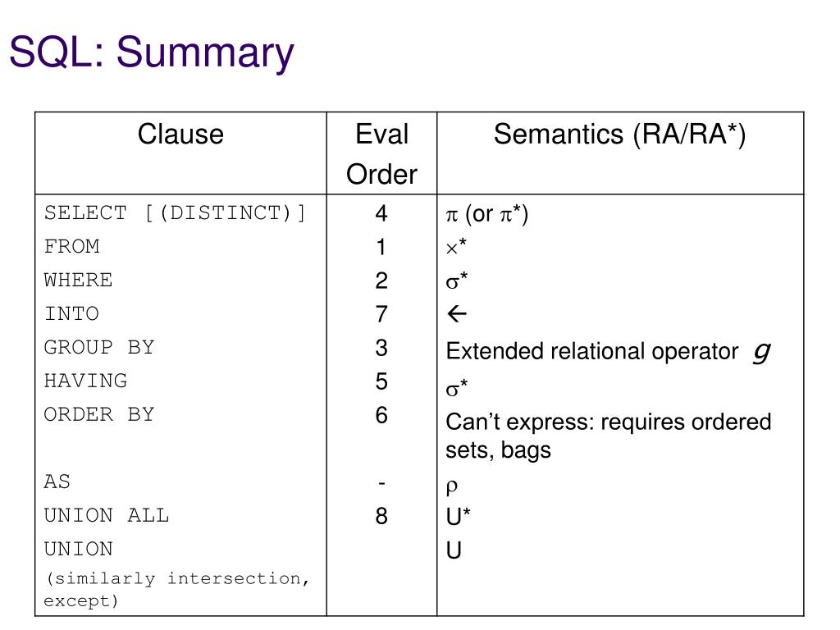Select the AS clause entry
The height and width of the screenshot is (630, 840).
[57, 482]
